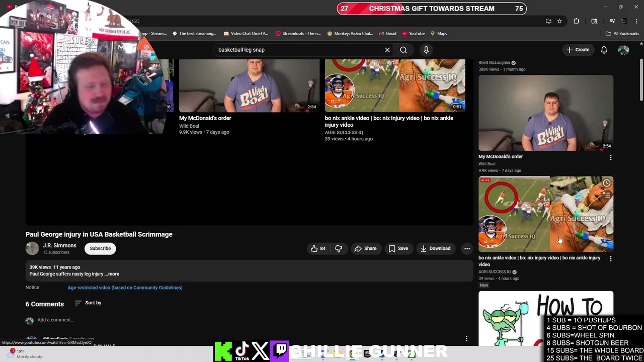644x362 pixels.
Task: Open options for sidebar My McDonald's order
Action: pos(611,158)
